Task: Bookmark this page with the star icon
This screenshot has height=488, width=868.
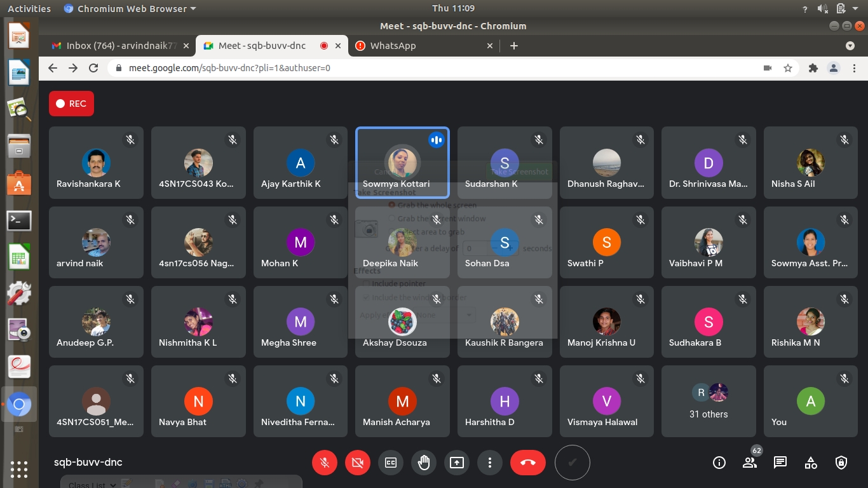Action: [788, 68]
